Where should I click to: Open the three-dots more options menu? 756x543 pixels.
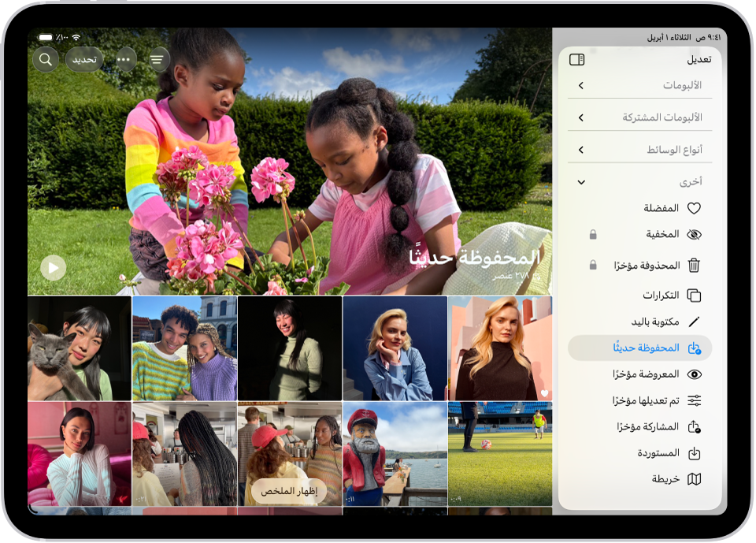[124, 59]
